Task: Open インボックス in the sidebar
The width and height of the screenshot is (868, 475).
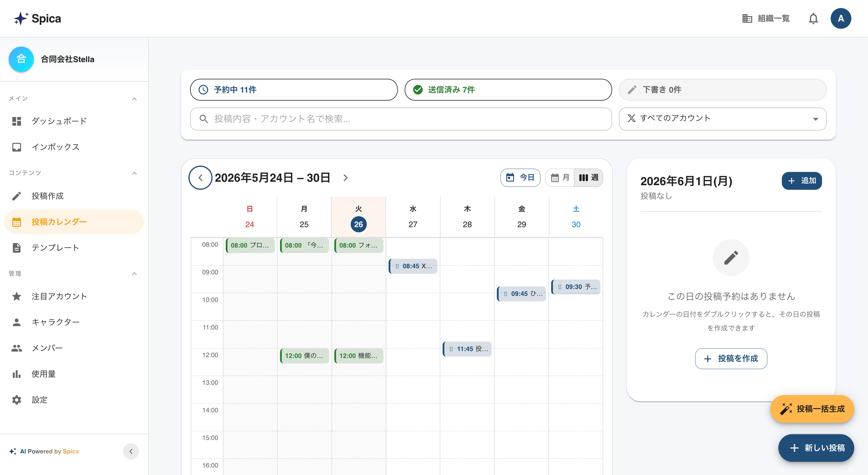Action: (x=74, y=147)
